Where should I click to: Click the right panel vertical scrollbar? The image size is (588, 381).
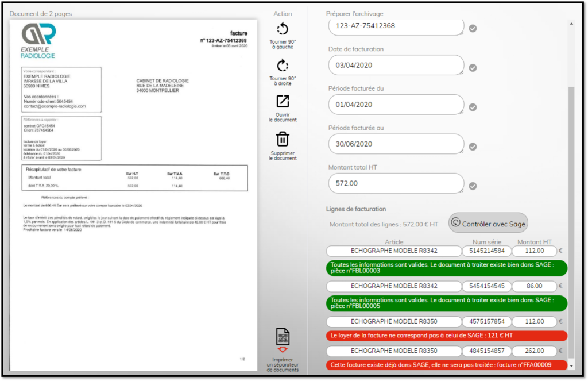pos(571,218)
